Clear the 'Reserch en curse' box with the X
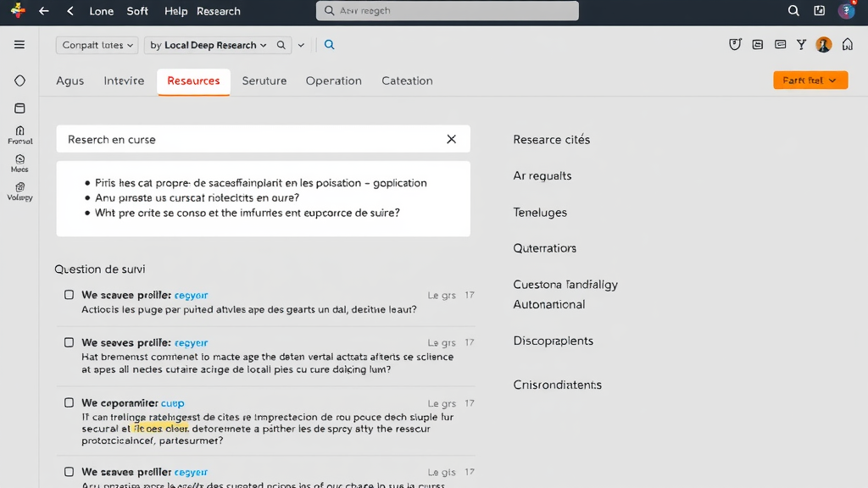 click(451, 139)
